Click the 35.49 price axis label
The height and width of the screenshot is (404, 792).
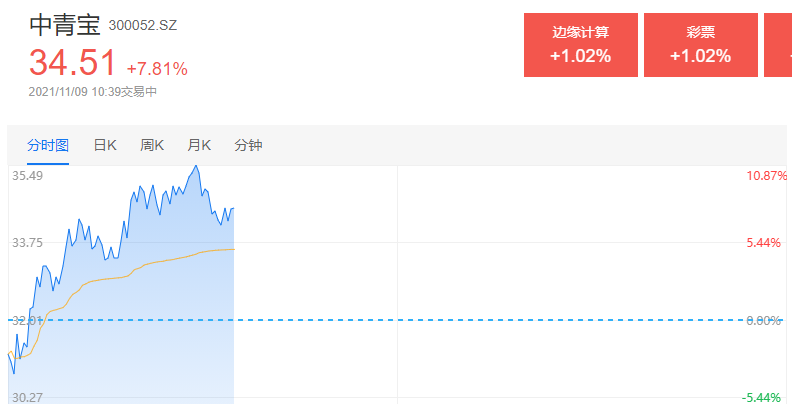(27, 176)
